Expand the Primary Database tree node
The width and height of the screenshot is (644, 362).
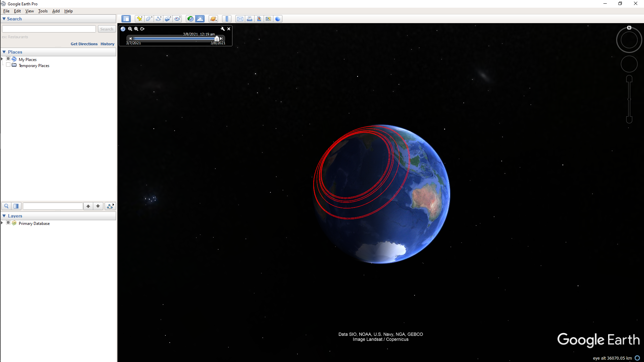click(x=2, y=223)
